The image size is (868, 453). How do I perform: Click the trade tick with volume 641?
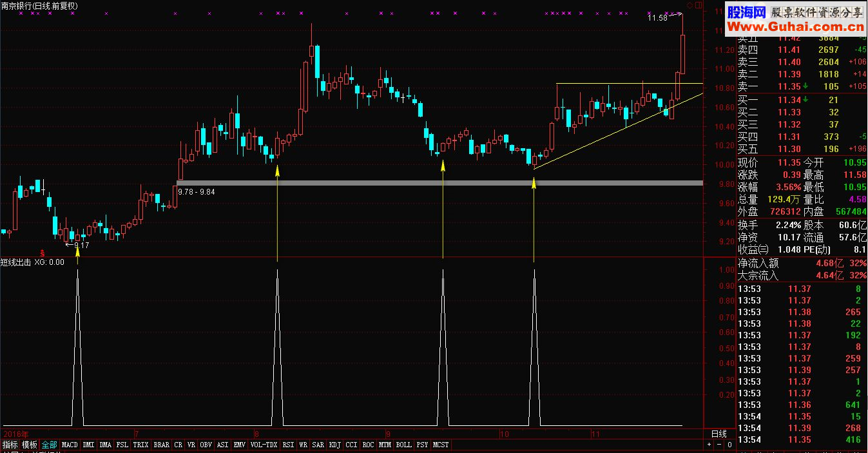click(801, 405)
